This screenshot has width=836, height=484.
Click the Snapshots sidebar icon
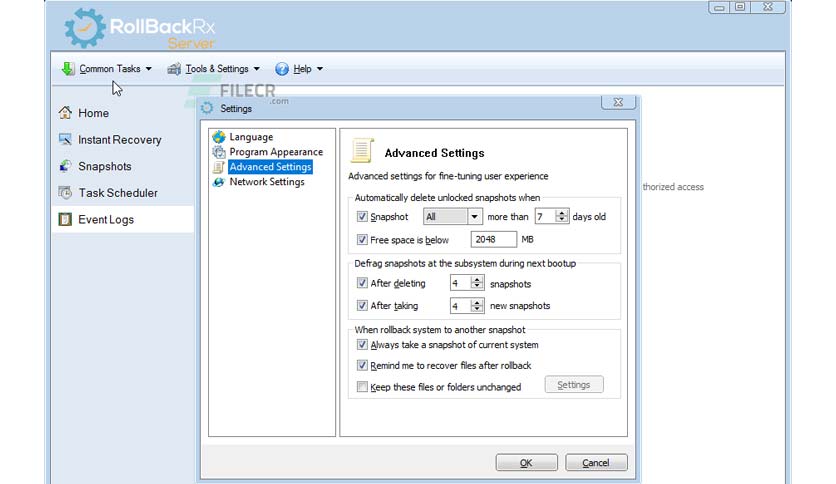click(x=65, y=166)
